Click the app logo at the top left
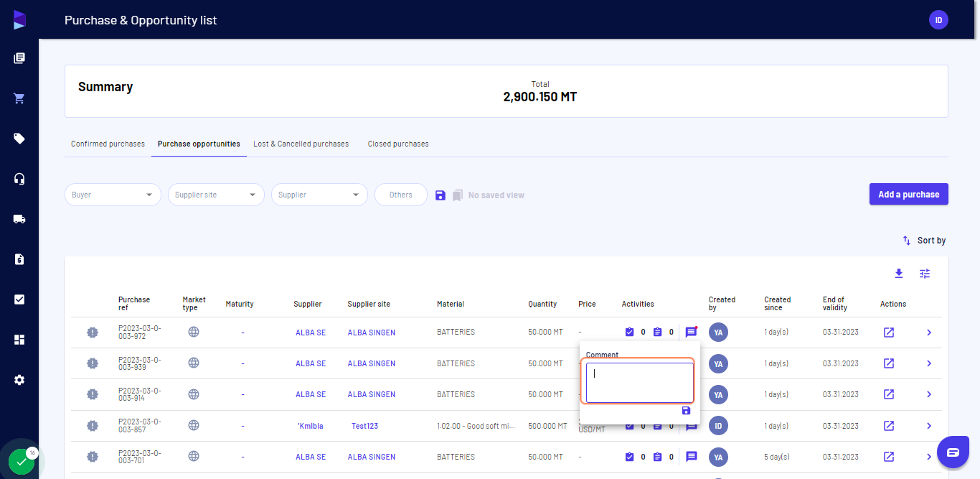 (x=19, y=20)
